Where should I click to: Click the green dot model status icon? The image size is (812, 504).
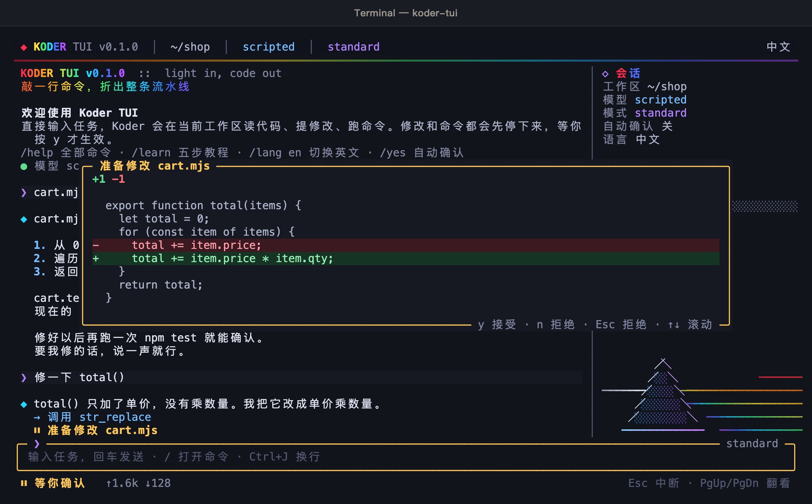(x=24, y=166)
